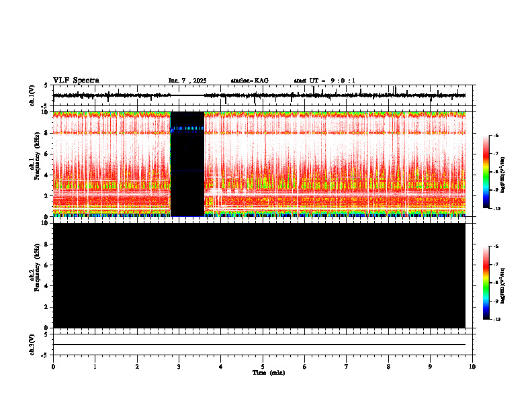Click the black data gap in ch.1 spectrogram

tap(187, 164)
